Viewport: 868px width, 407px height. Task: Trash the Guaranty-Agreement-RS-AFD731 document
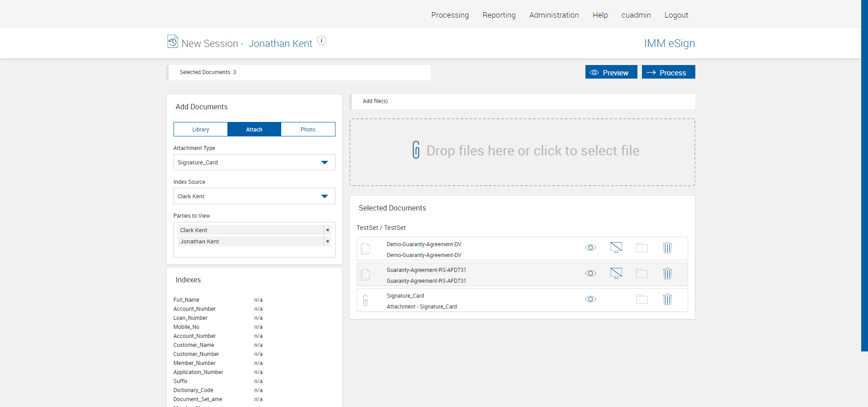(667, 273)
